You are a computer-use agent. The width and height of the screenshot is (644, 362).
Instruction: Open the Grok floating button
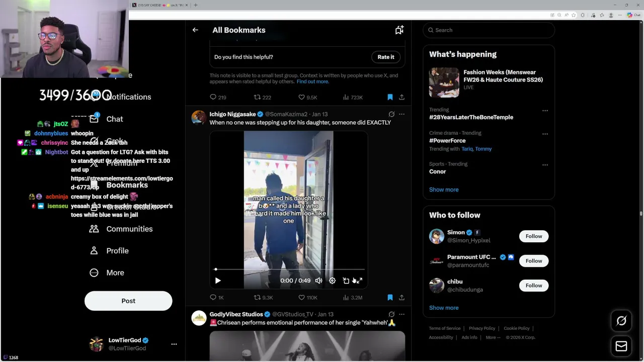(621, 321)
